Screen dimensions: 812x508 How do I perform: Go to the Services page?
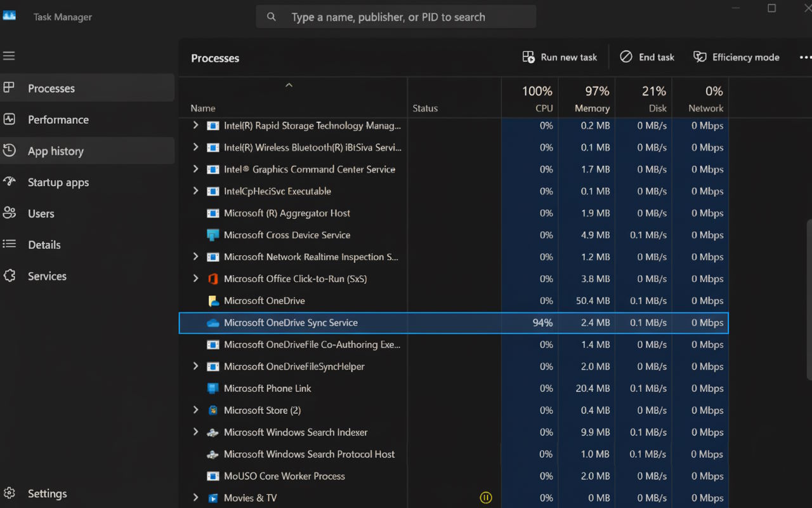(x=47, y=276)
